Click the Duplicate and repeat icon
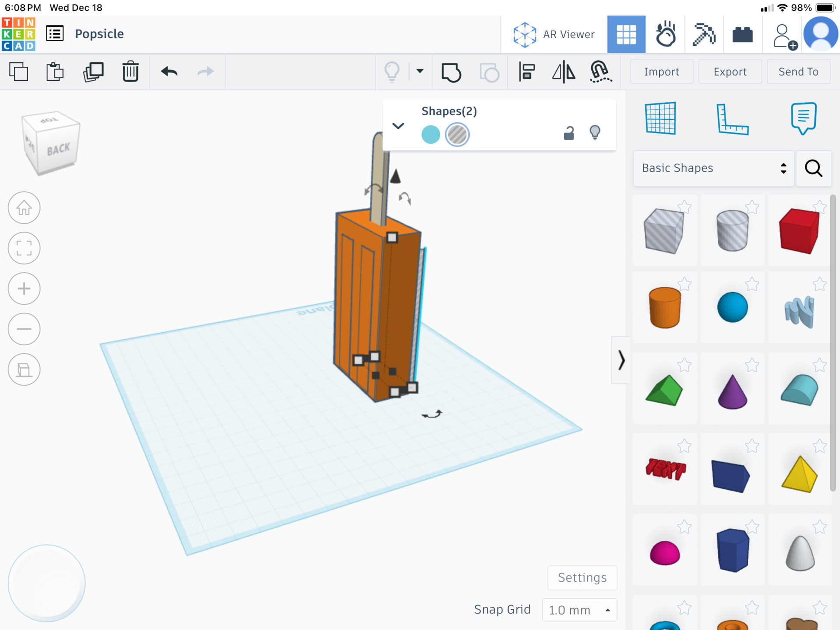The height and width of the screenshot is (630, 840). (x=93, y=72)
